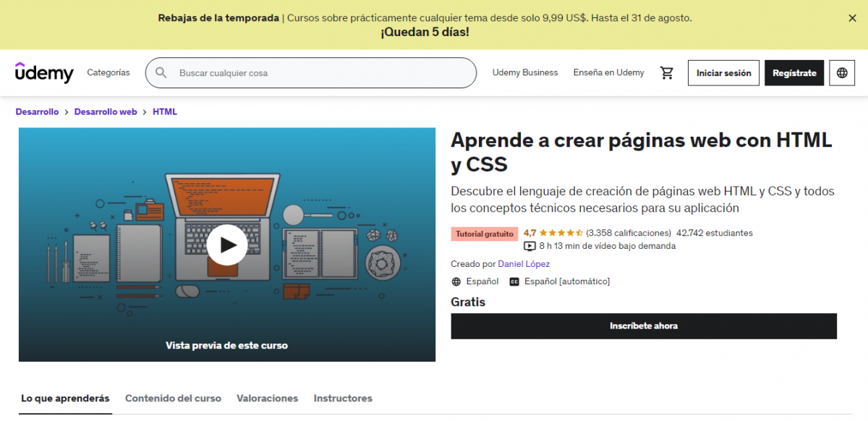Click the star rating icons
This screenshot has height=421, width=868.
(561, 233)
